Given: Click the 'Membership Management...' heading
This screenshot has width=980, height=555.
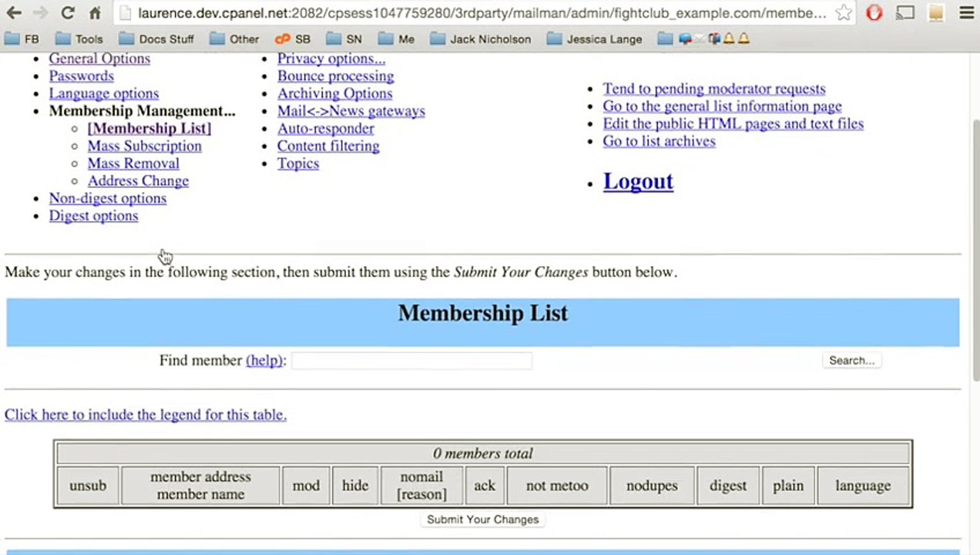Looking at the screenshot, I should pyautogui.click(x=143, y=111).
